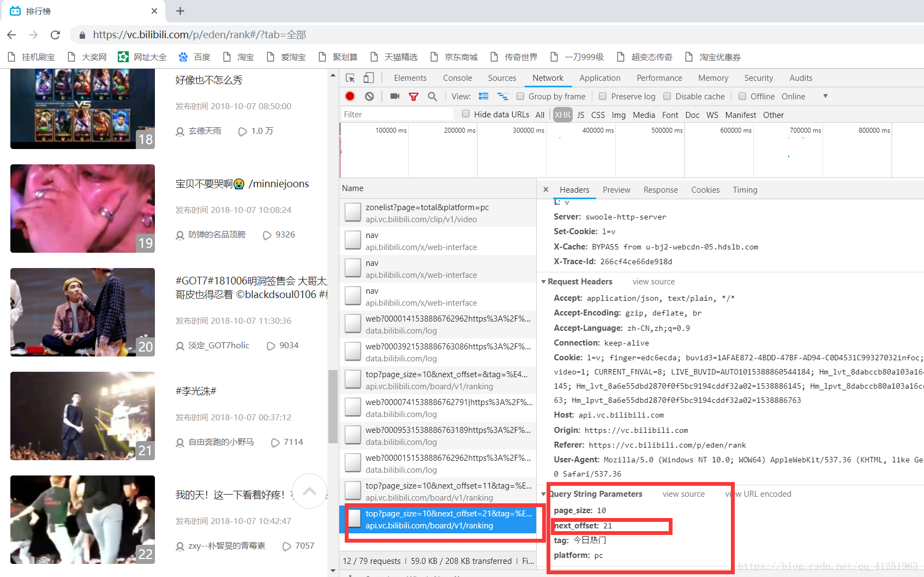
Task: Open network search magnifier icon
Action: pos(432,97)
